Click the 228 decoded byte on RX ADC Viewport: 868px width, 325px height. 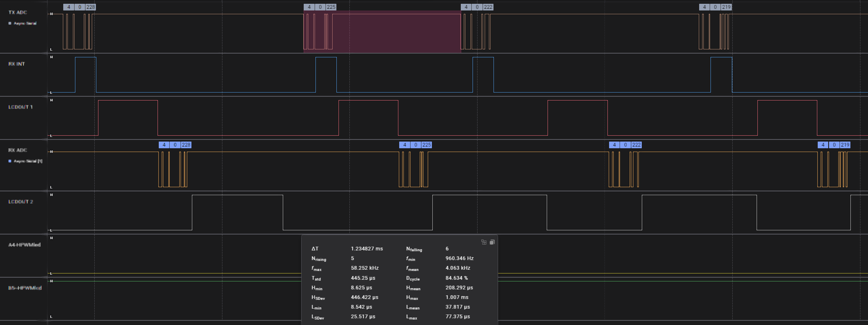(186, 145)
